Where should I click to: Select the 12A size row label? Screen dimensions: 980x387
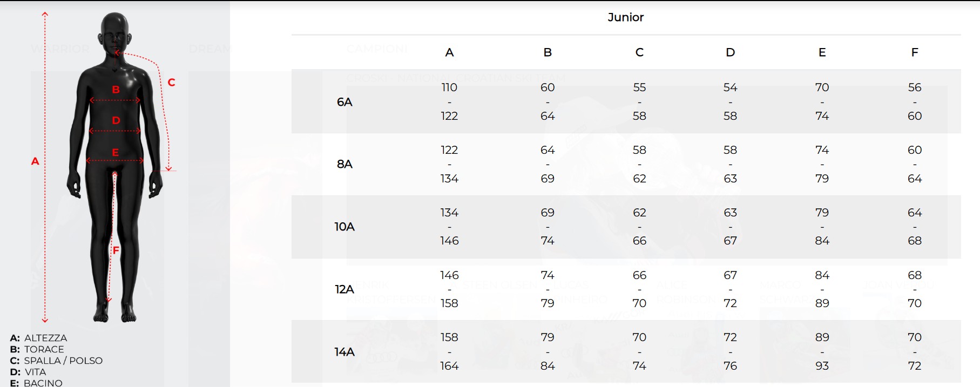[344, 289]
